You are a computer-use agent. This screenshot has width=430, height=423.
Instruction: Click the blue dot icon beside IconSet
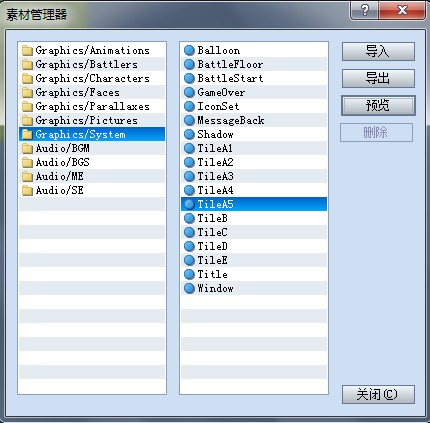click(x=189, y=106)
